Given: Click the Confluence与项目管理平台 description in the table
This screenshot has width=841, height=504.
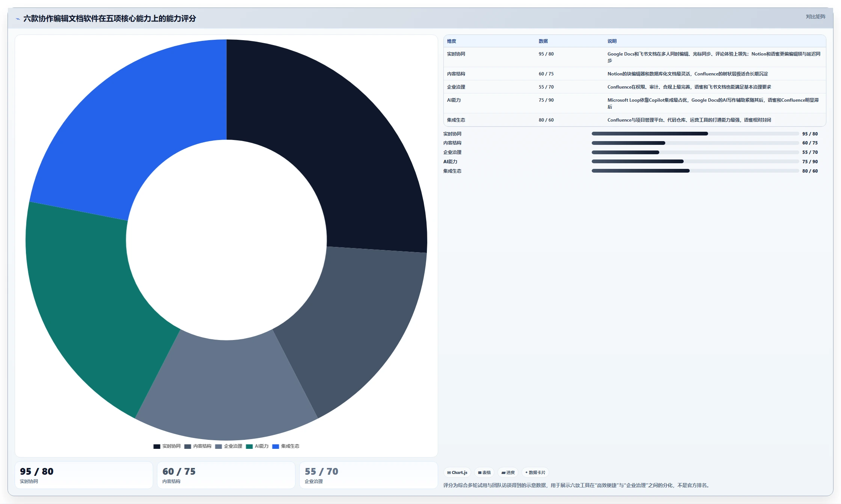Looking at the screenshot, I should coord(689,120).
